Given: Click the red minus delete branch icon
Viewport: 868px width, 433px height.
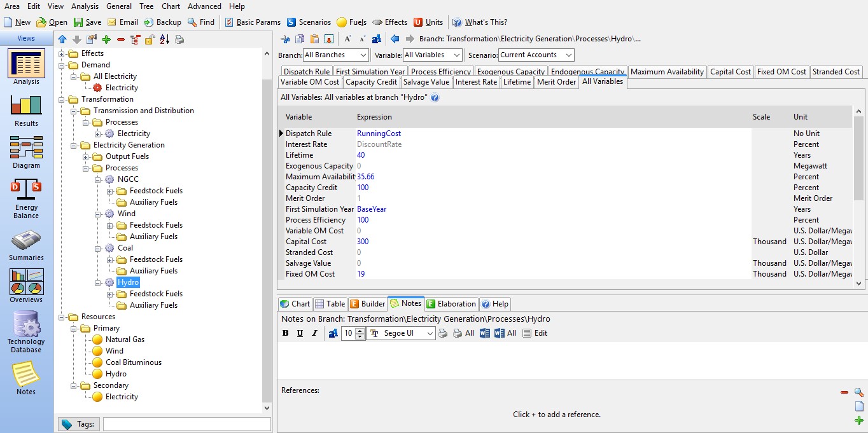Looking at the screenshot, I should point(120,39).
